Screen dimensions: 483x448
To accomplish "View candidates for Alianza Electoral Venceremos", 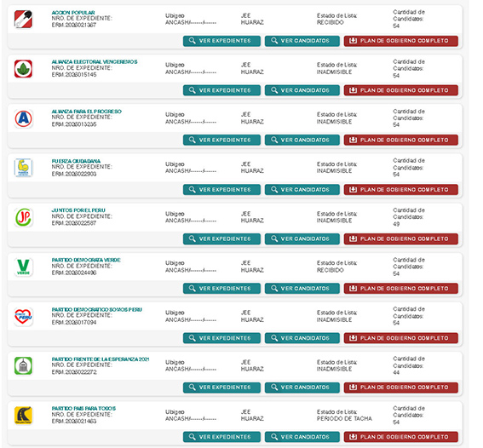I will (x=302, y=90).
